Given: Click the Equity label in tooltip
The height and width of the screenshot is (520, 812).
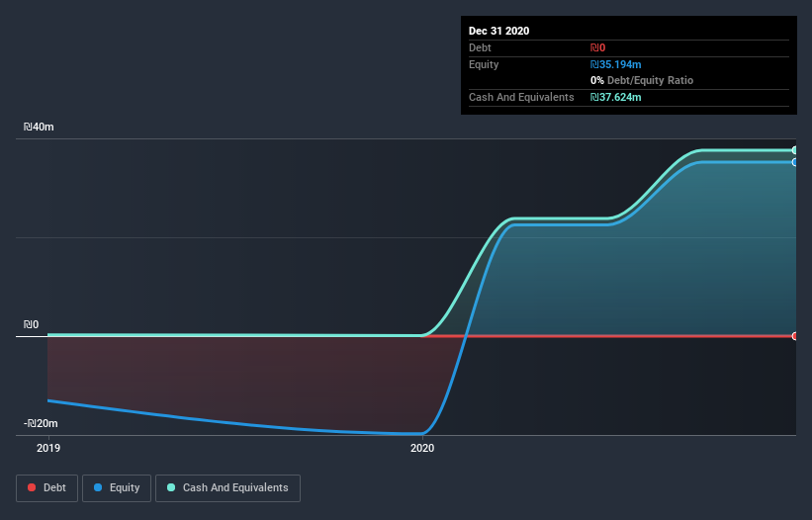Looking at the screenshot, I should [484, 64].
